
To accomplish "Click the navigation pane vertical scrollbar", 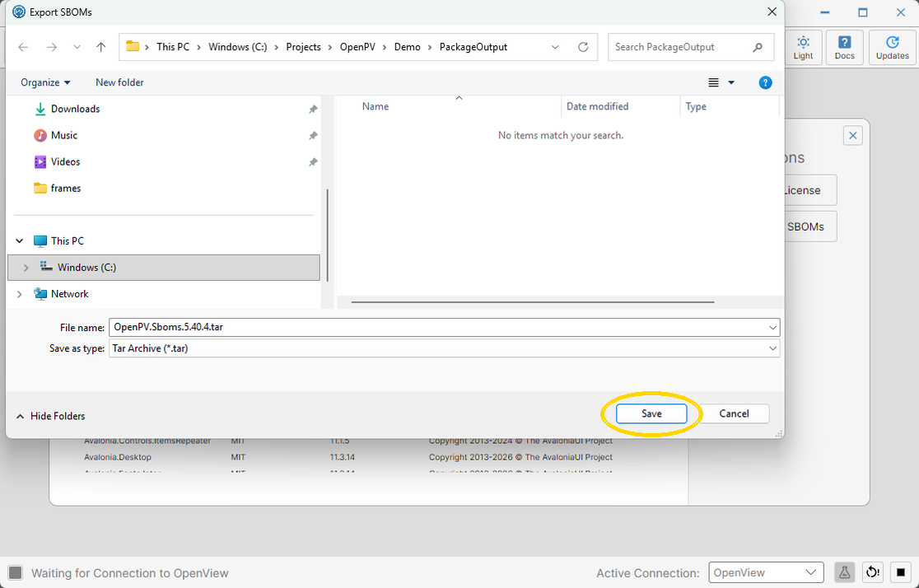I will pyautogui.click(x=327, y=235).
